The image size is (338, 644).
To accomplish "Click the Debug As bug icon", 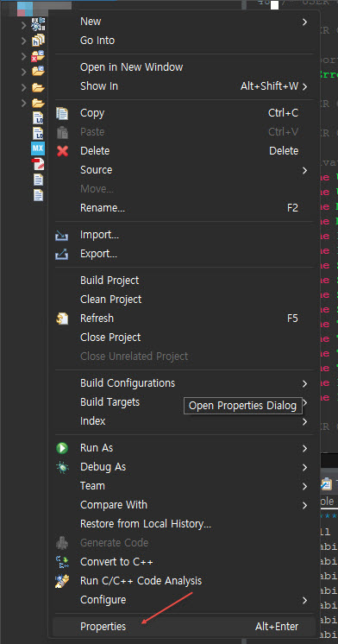I will tap(62, 467).
